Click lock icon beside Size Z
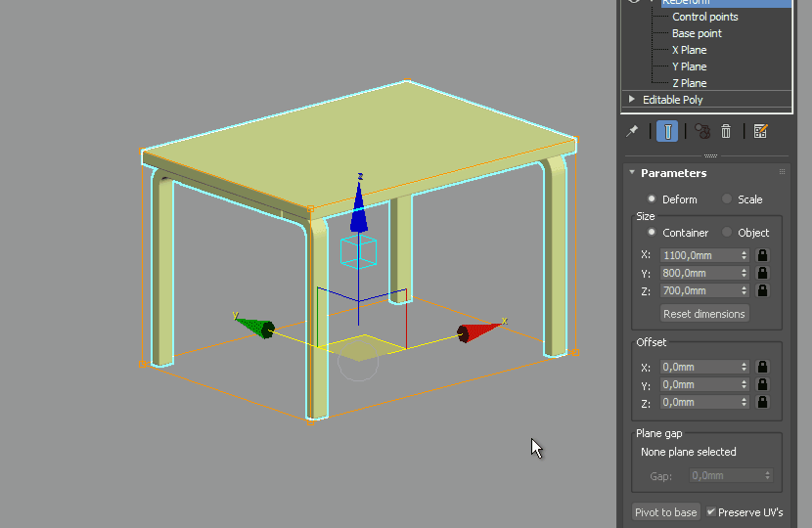The height and width of the screenshot is (528, 812). 763,290
